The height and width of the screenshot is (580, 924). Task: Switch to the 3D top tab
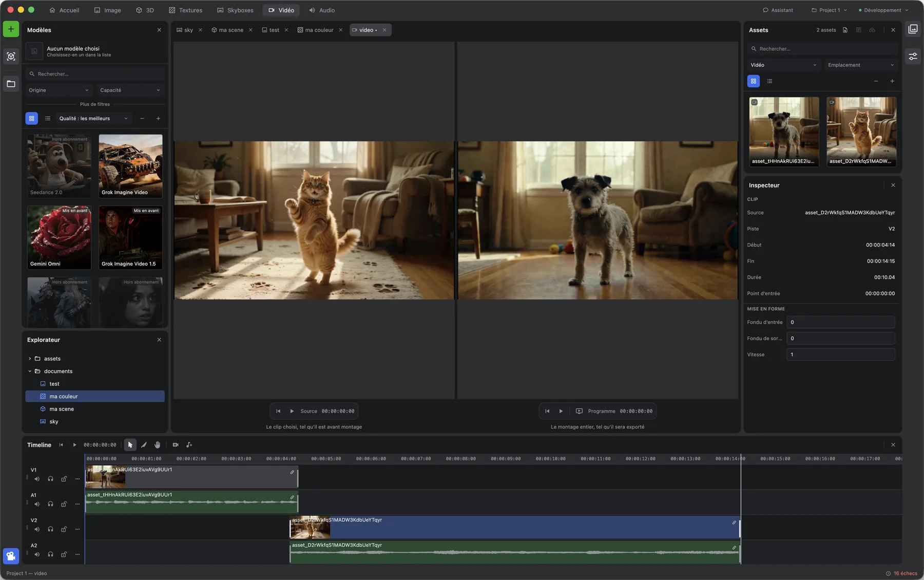pos(145,10)
